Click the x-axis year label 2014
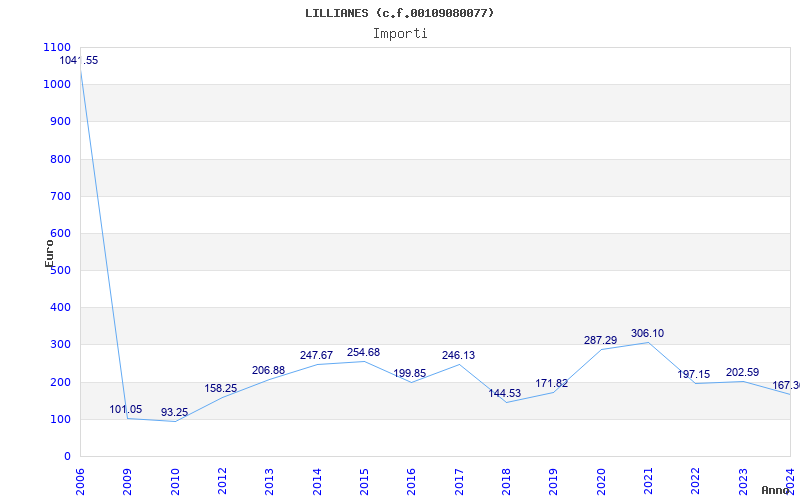The height and width of the screenshot is (500, 800). click(317, 482)
